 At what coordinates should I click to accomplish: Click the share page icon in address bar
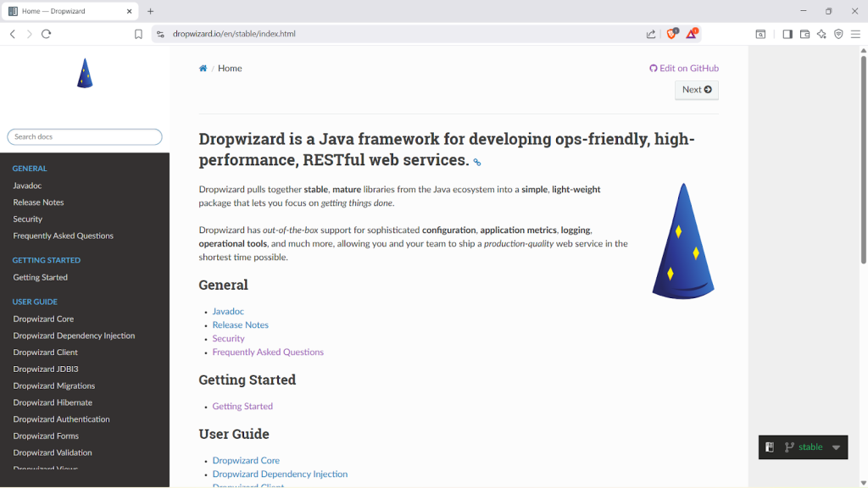(651, 34)
